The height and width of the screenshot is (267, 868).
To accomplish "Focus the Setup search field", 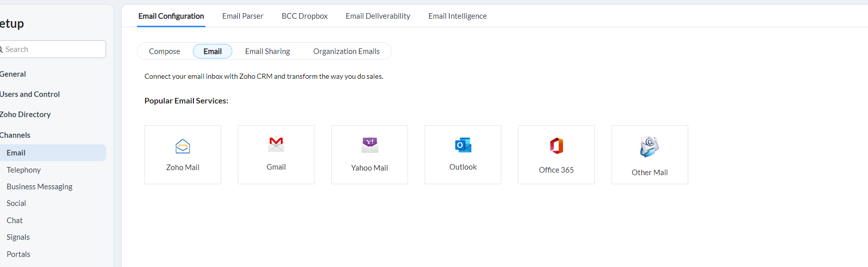I will (53, 49).
